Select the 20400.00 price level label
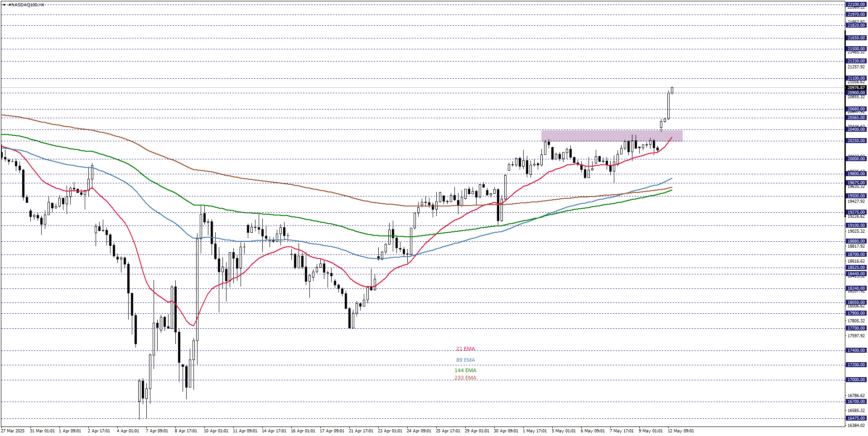 click(x=856, y=129)
